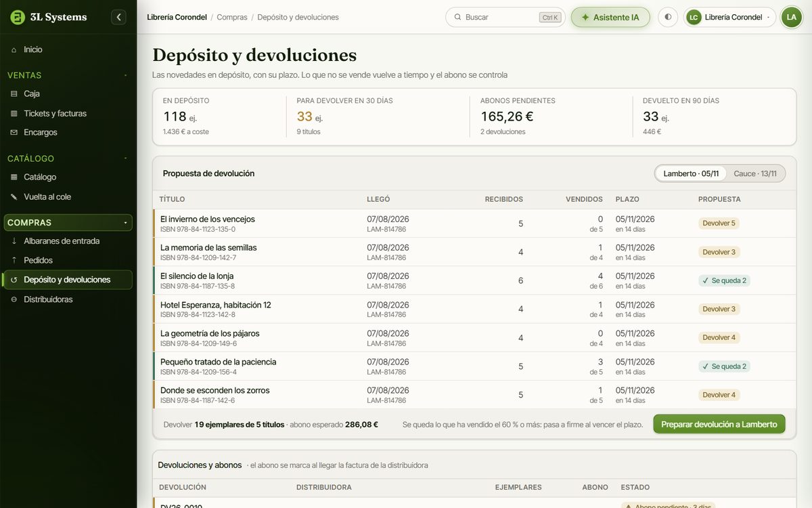
Task: Click the home icon beside Inicio
Action: [x=14, y=49]
